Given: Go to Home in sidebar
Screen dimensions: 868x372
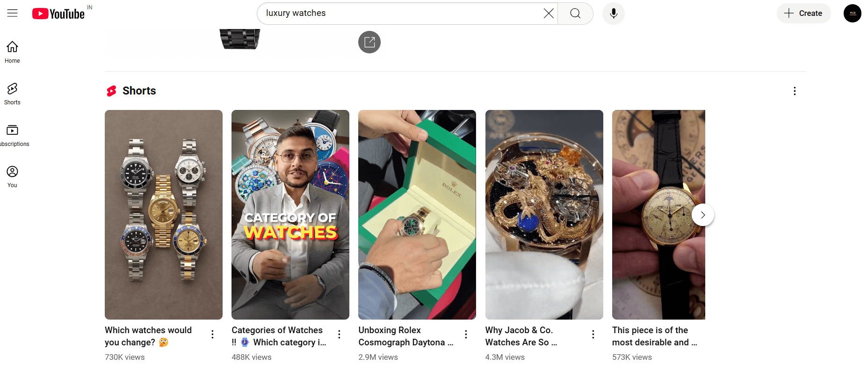Looking at the screenshot, I should (x=12, y=52).
